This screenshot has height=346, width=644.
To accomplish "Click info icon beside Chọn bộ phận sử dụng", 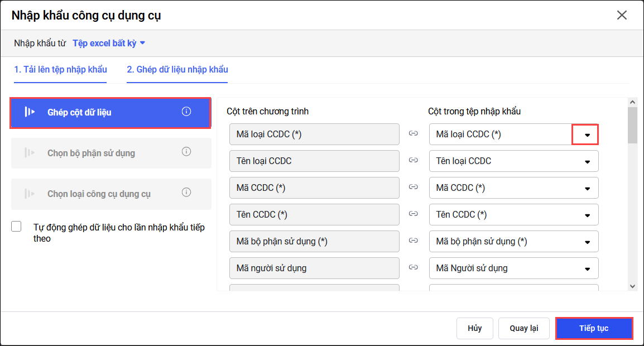I will coord(186,152).
